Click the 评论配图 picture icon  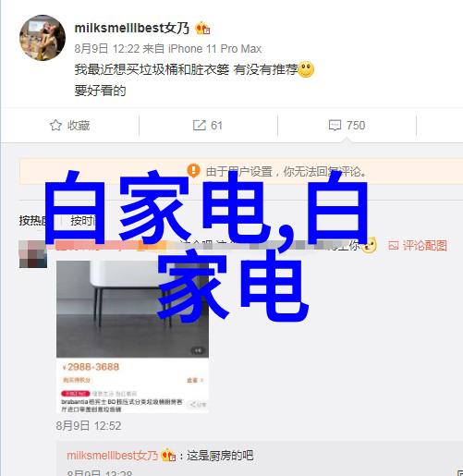point(394,246)
